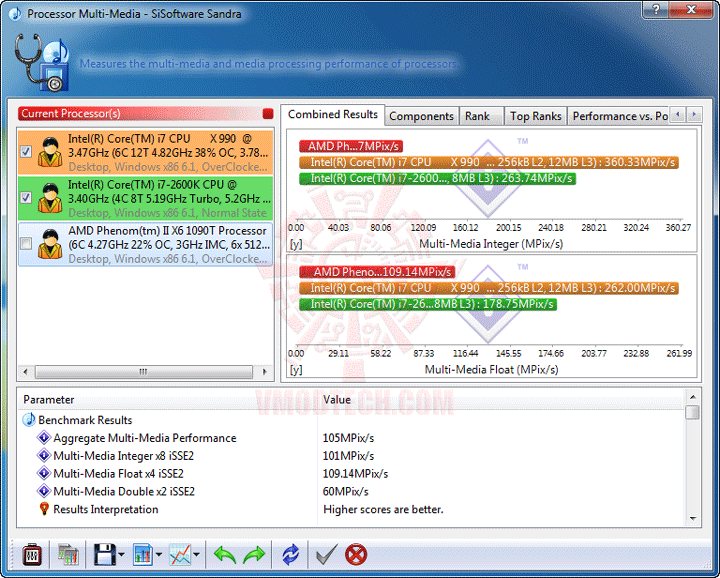Screen dimensions: 720x578
Task: Click the engine options toolbar icon
Action: coord(32,555)
